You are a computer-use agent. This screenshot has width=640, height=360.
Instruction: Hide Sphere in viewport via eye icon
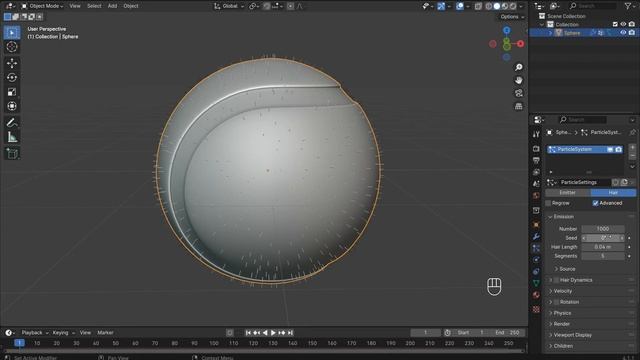click(623, 33)
